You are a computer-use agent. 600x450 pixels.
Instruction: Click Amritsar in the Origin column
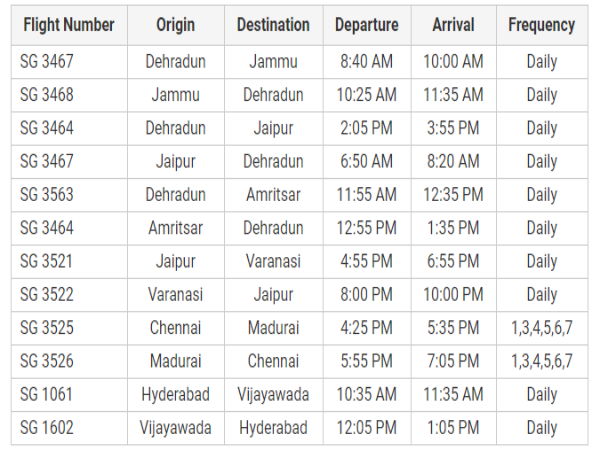(x=176, y=228)
